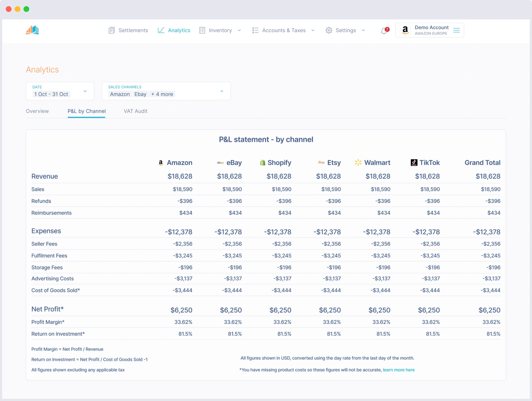
Task: Click the Analytics page heading
Action: tap(42, 69)
